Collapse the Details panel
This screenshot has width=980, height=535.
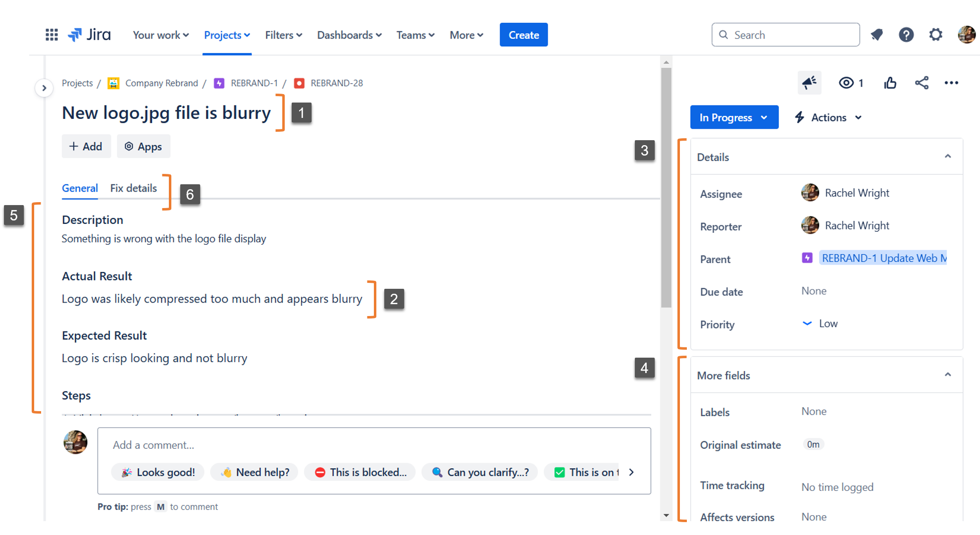948,156
